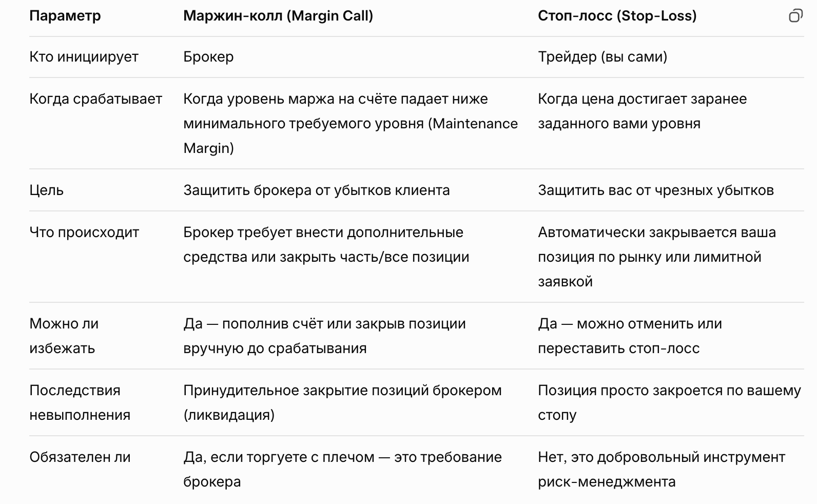Click the Стоп-лосс (Stop-Loss) column header
817x504 pixels.
click(617, 16)
